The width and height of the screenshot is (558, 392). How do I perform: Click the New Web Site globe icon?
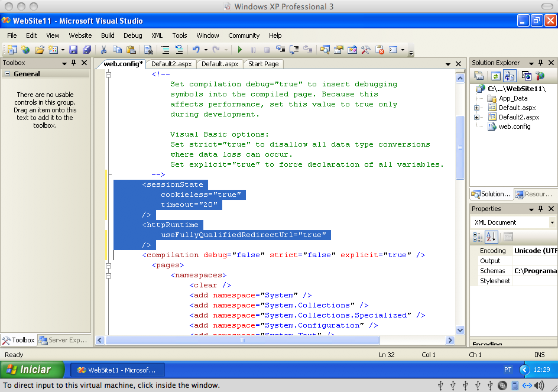click(x=25, y=50)
